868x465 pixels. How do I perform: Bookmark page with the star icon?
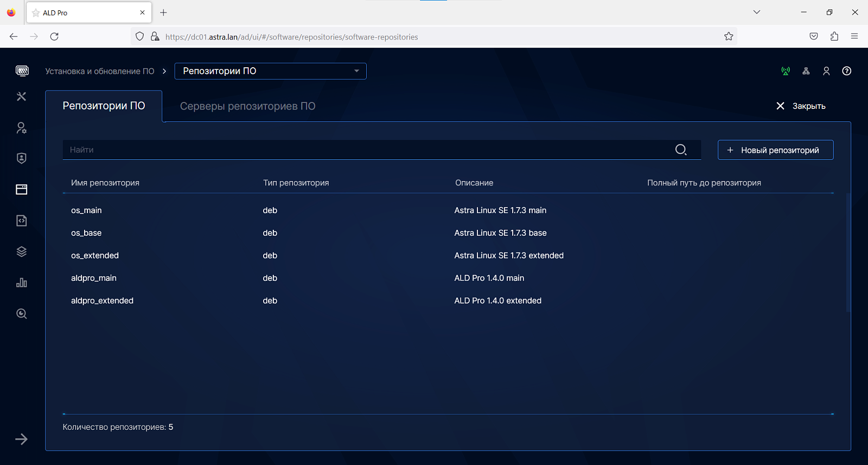(729, 36)
